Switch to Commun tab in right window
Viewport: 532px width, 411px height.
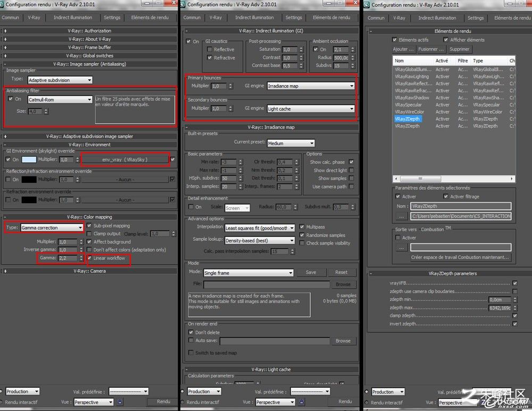[x=376, y=18]
